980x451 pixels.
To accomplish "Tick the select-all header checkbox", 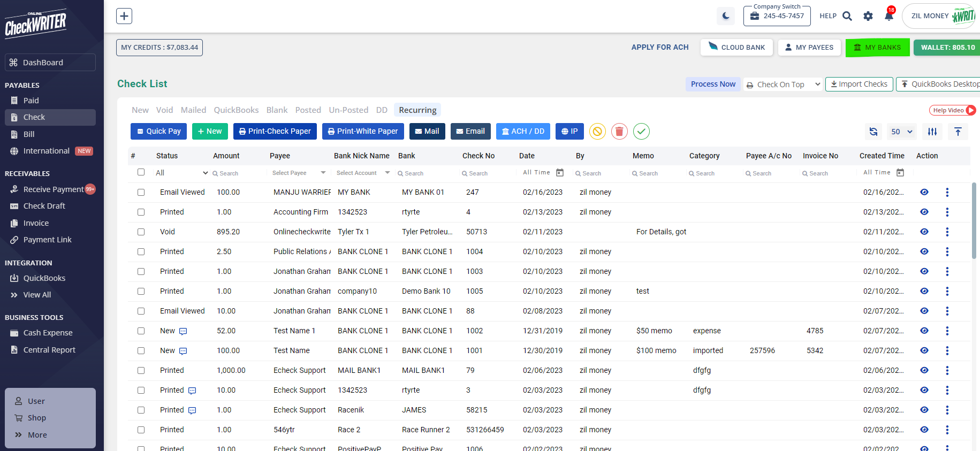I will [141, 172].
